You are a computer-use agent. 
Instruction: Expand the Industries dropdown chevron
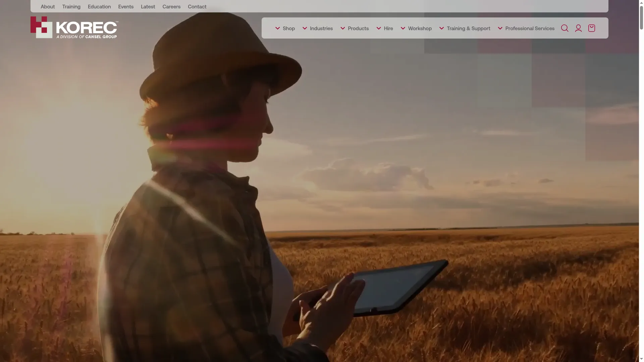[305, 28]
